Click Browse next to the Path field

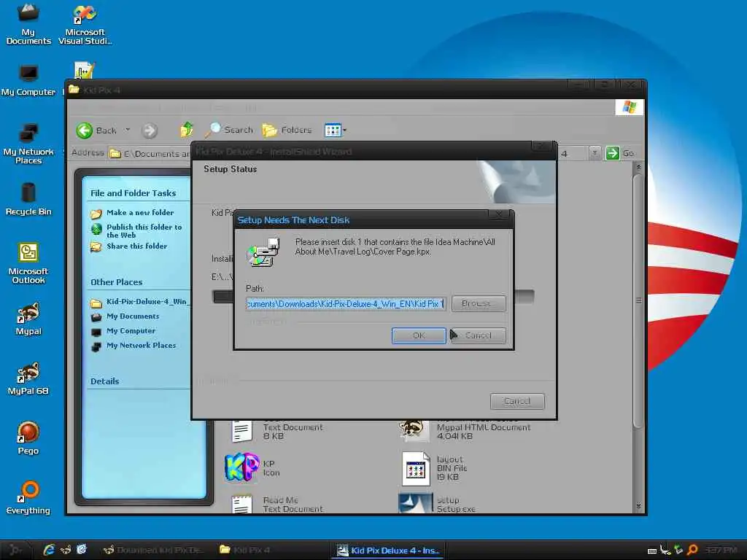[x=479, y=303]
